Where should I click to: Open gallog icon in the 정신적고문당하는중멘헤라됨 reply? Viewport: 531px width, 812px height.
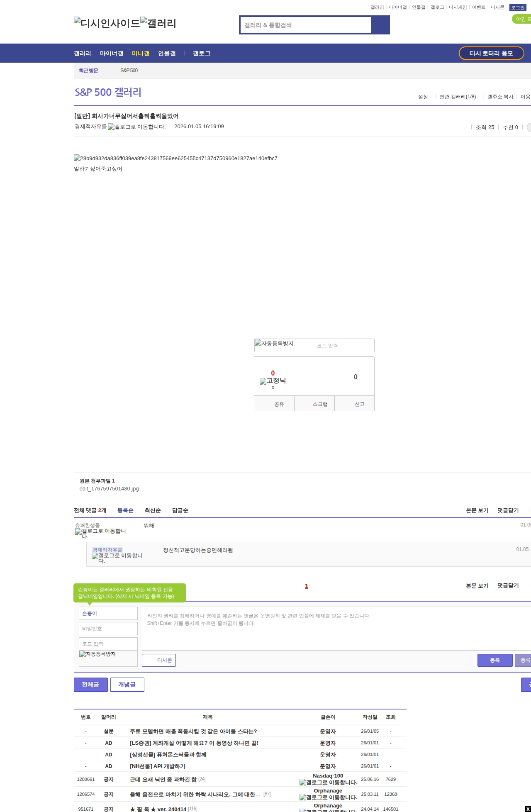117,558
